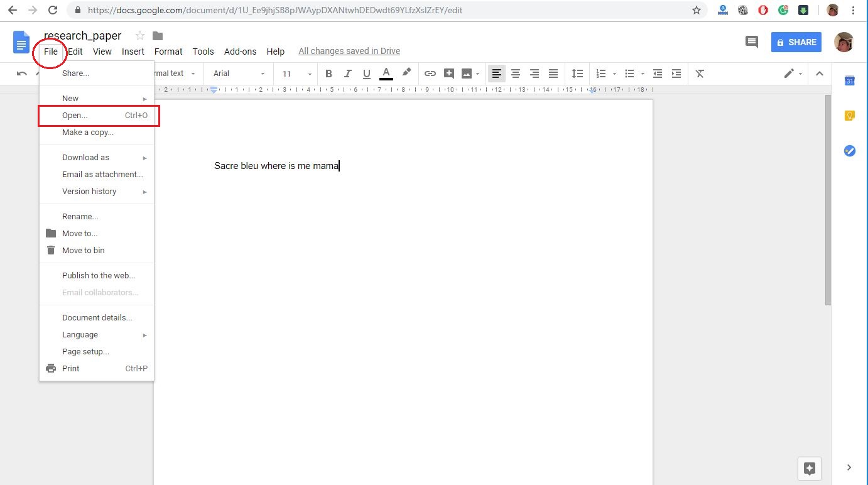Select center align
This screenshot has height=485, width=868.
516,74
